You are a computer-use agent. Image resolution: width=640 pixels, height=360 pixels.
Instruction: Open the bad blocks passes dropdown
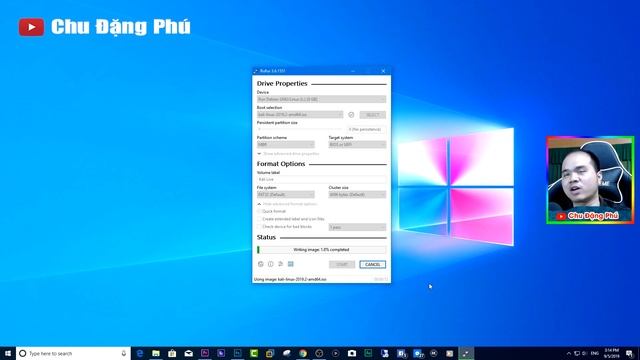tap(357, 227)
